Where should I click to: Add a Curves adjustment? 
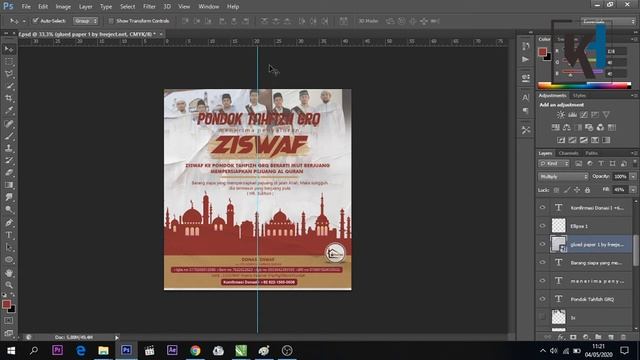tap(584, 115)
